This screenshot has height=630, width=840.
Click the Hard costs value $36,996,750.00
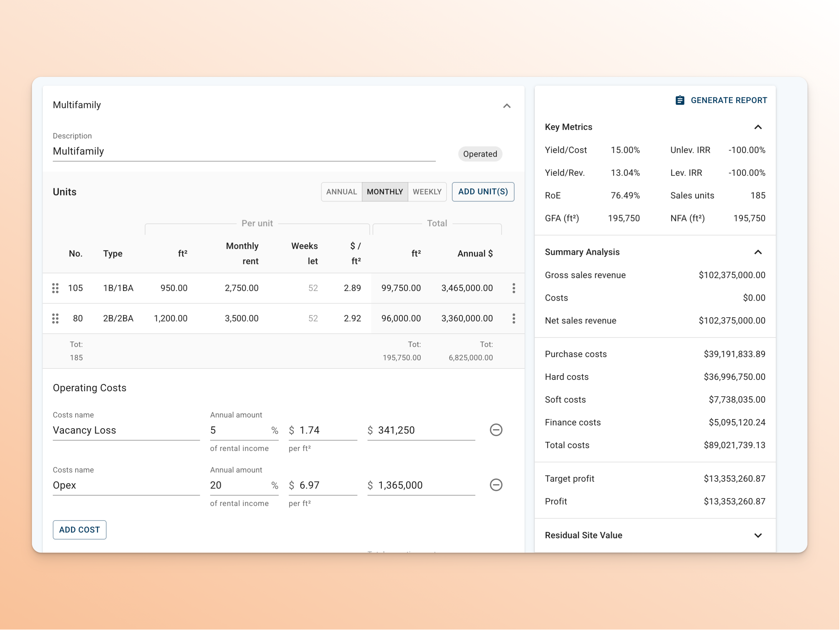[734, 377]
